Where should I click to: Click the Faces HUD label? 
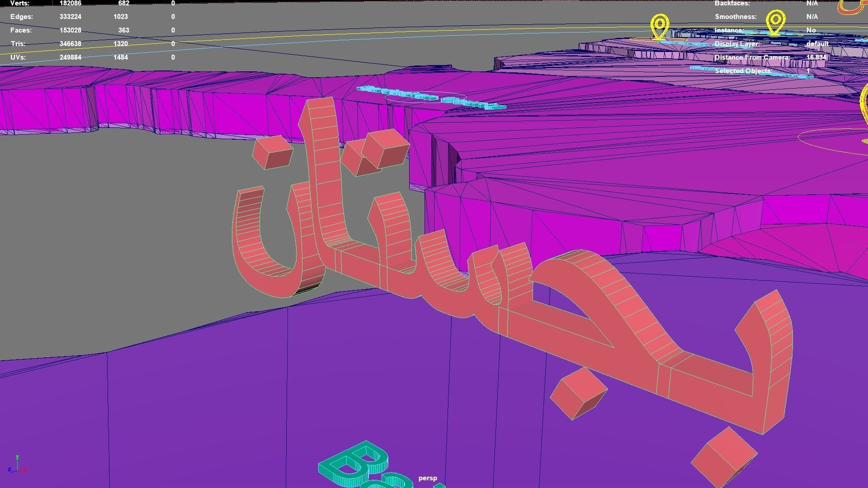pyautogui.click(x=21, y=30)
